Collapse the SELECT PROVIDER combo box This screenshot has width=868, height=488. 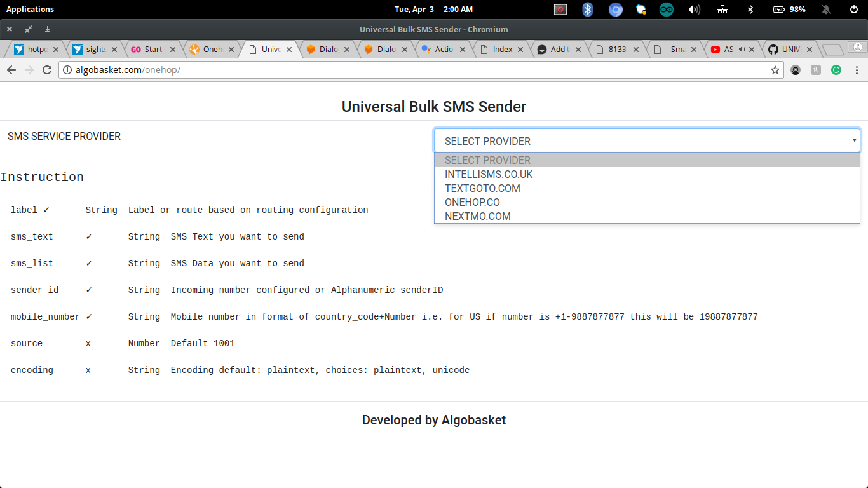point(647,140)
